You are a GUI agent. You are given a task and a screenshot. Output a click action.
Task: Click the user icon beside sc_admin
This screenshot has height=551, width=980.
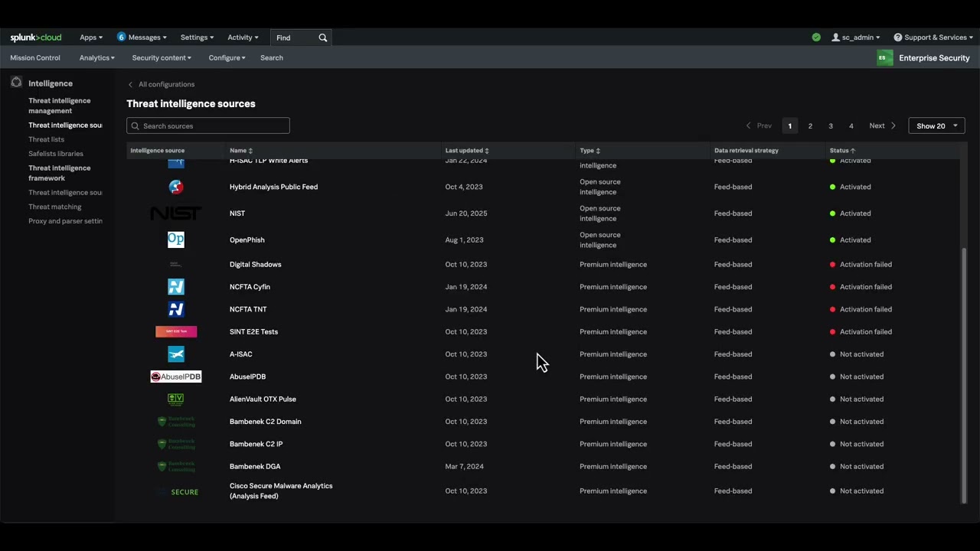836,37
